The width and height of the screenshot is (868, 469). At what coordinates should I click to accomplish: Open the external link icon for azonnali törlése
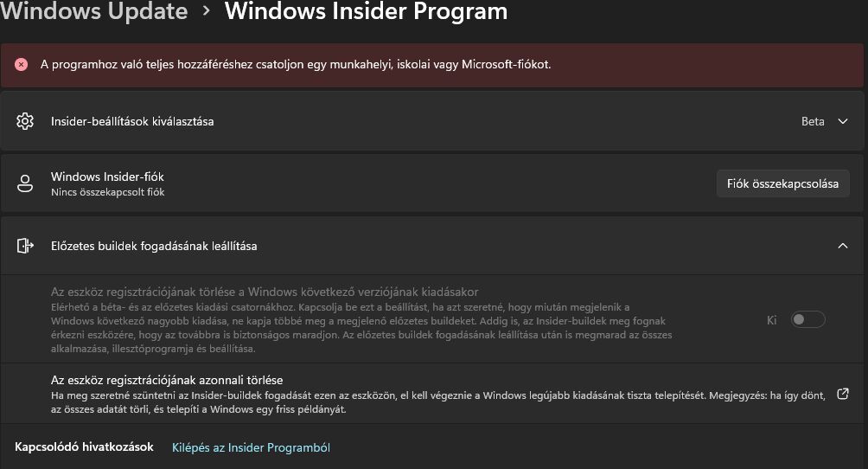point(843,395)
